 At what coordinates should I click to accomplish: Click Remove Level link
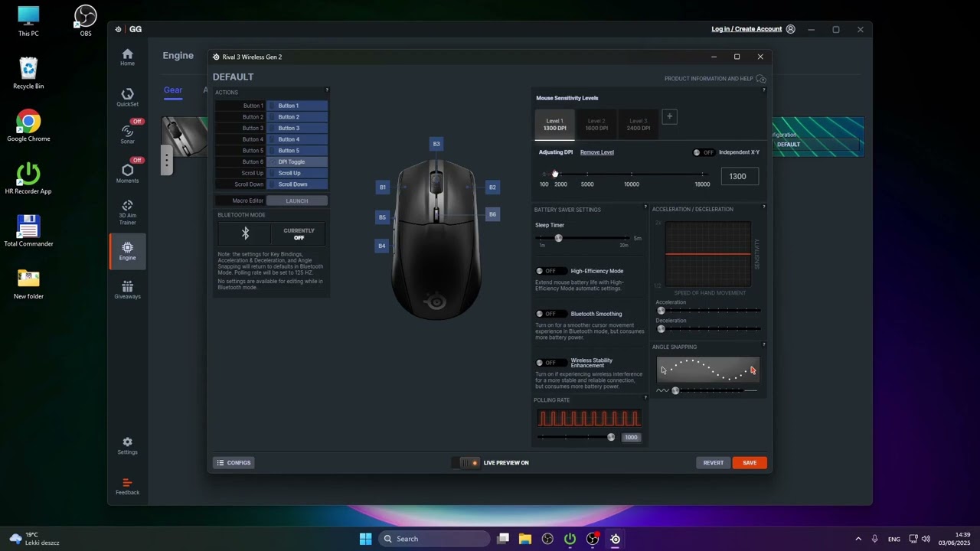tap(597, 152)
